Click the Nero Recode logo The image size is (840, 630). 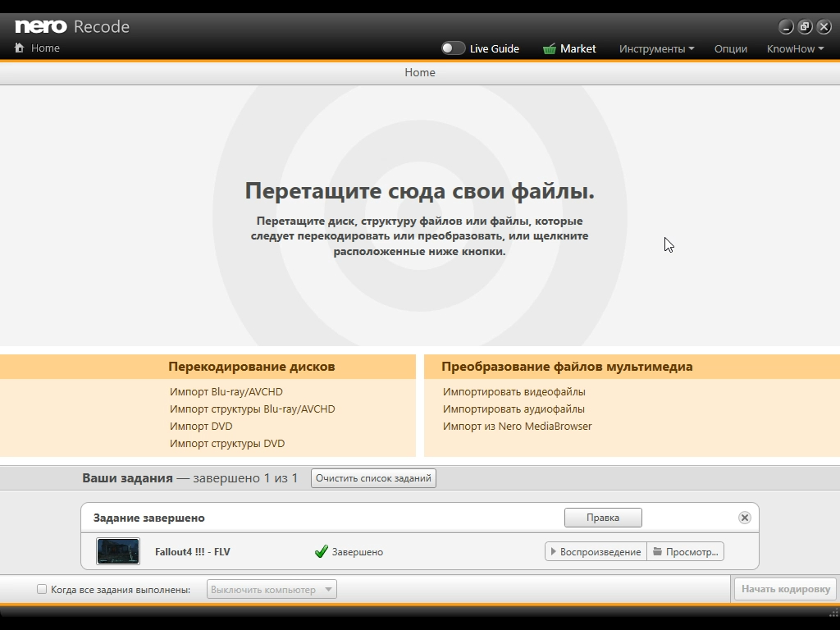pyautogui.click(x=72, y=26)
